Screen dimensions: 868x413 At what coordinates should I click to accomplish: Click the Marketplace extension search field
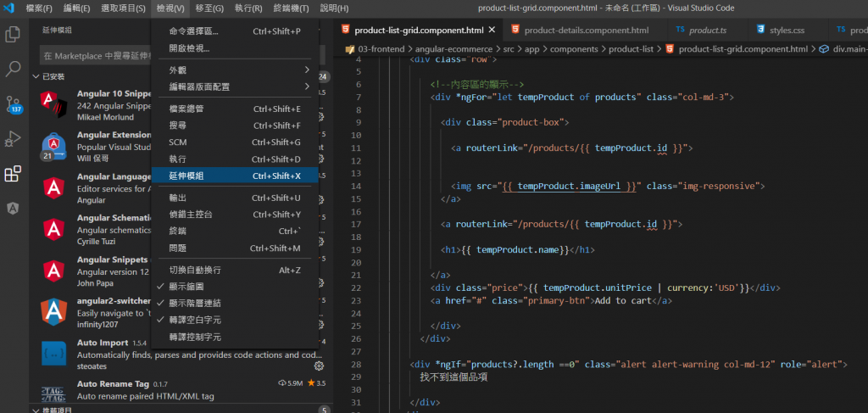95,56
